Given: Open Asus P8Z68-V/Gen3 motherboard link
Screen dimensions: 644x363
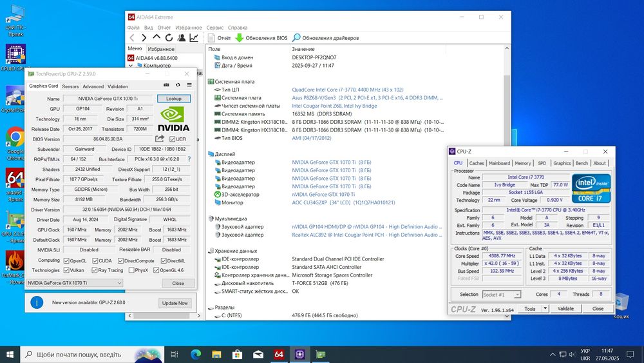Looking at the screenshot, I should (368, 98).
